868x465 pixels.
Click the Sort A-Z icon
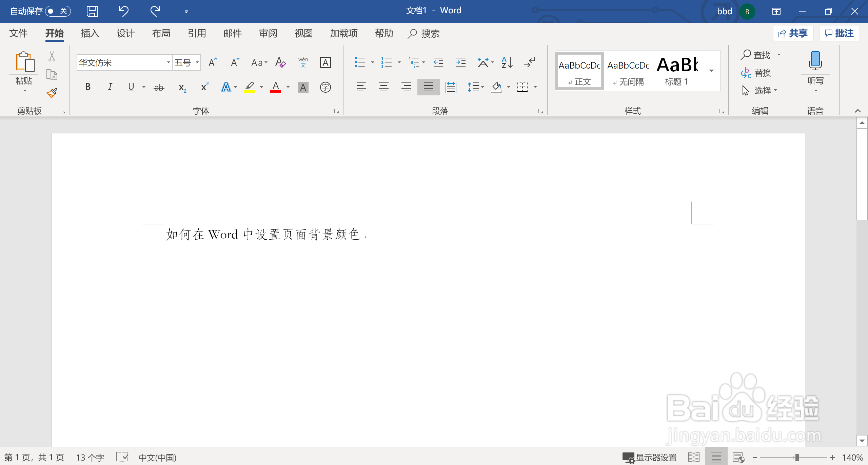coord(507,62)
